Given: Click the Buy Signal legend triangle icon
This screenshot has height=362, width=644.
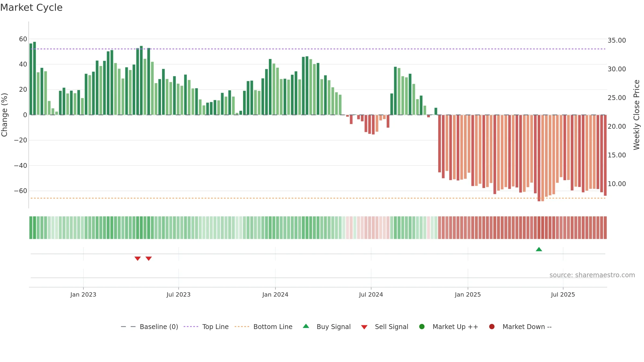Looking at the screenshot, I should tap(306, 326).
